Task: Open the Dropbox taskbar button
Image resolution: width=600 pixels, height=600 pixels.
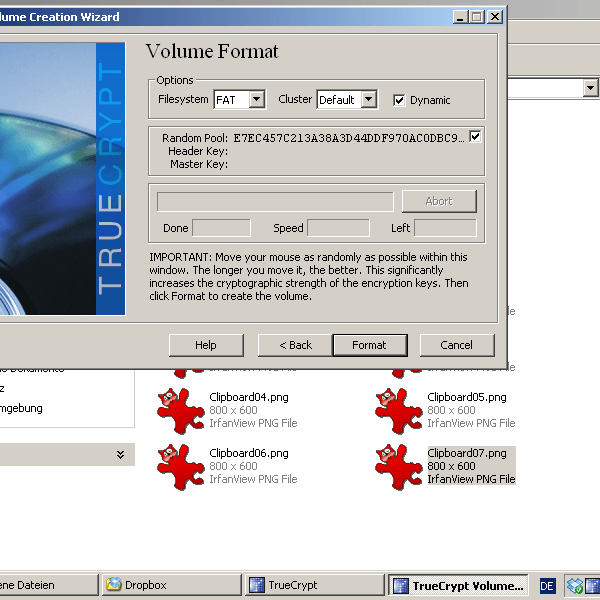Action: [x=171, y=585]
